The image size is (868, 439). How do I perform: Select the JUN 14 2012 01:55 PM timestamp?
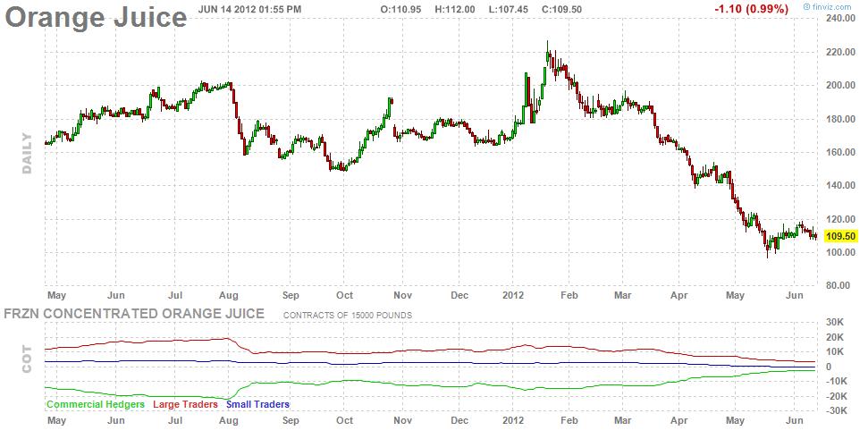coord(249,9)
